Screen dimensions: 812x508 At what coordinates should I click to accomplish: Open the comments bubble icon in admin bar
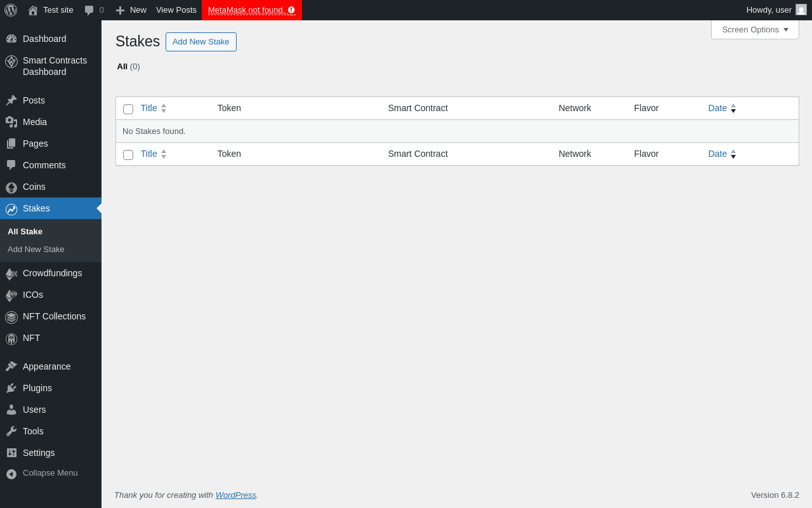pyautogui.click(x=89, y=10)
